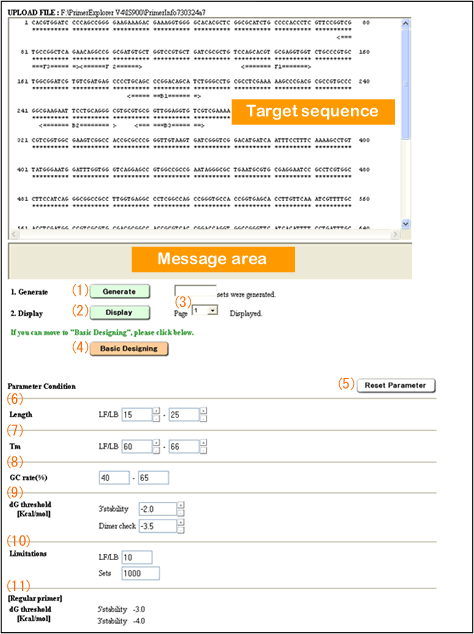Lower Dimer check value with down stepper
This screenshot has width=474, height=634.
[181, 530]
